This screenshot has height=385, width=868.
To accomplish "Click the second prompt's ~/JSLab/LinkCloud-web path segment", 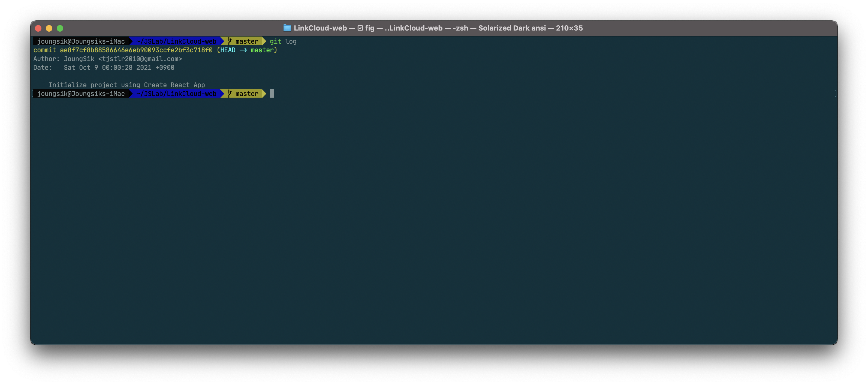I will click(176, 93).
